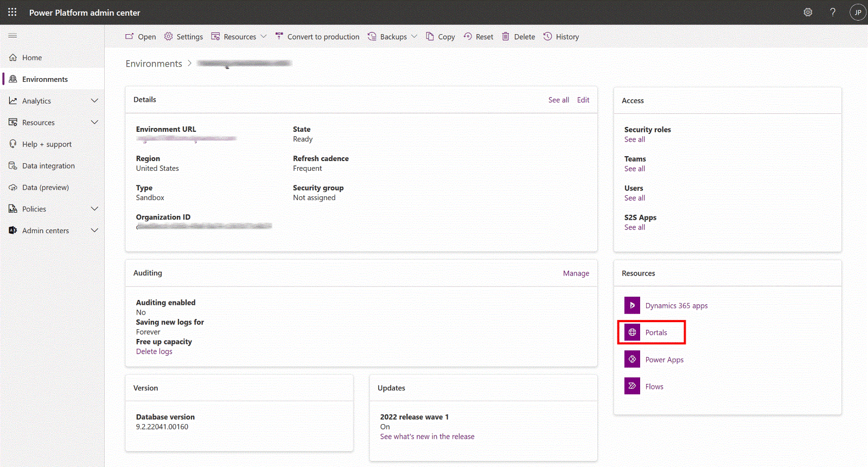Open the app launcher waffle icon
Screen dimensions: 868x467
coord(12,12)
